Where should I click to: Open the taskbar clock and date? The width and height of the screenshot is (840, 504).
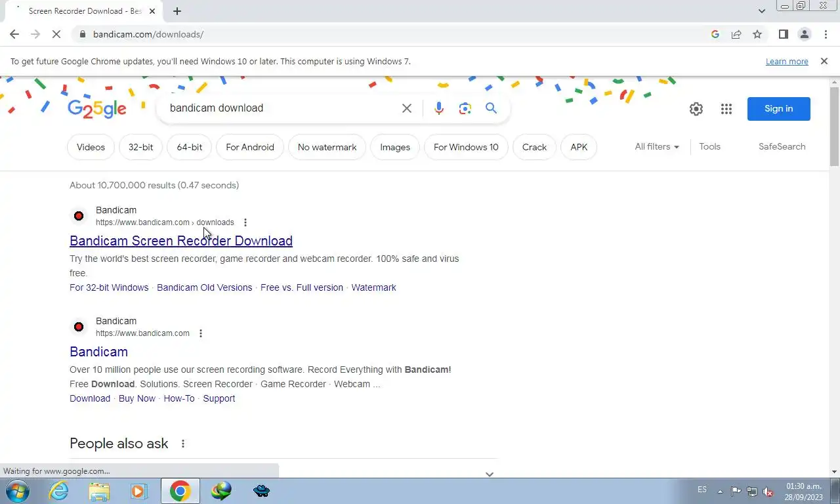click(x=803, y=492)
